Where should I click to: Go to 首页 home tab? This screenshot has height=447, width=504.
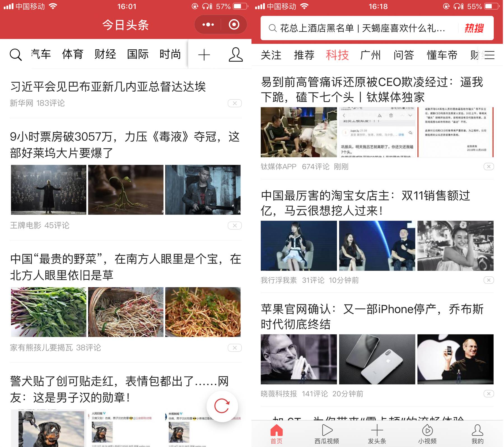[276, 434]
